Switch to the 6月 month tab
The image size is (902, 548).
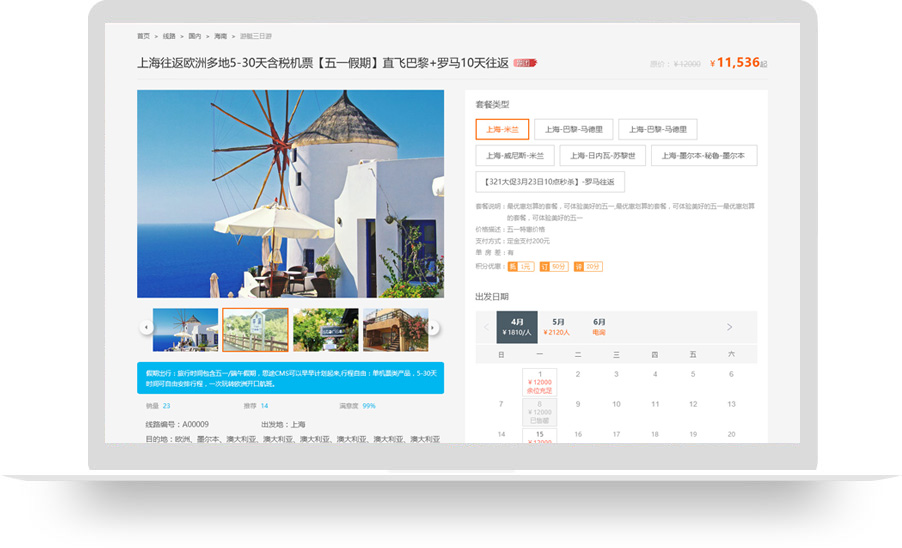[x=599, y=327]
